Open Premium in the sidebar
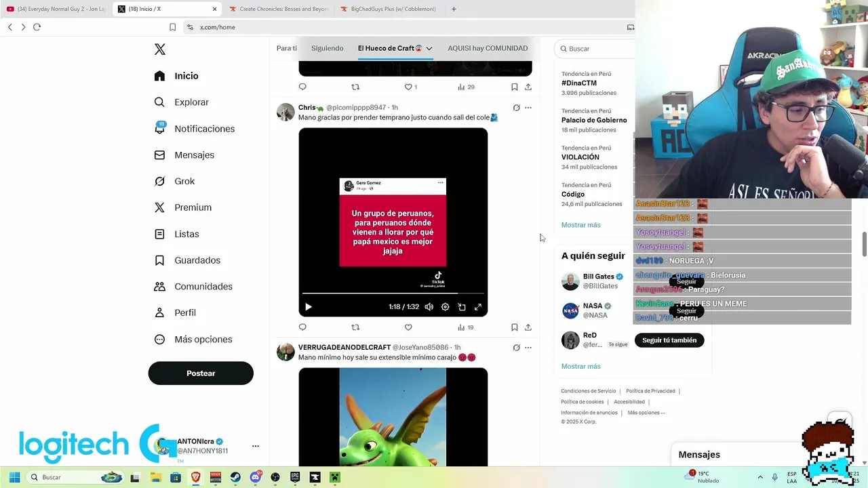Viewport: 868px width, 488px height. [183, 207]
